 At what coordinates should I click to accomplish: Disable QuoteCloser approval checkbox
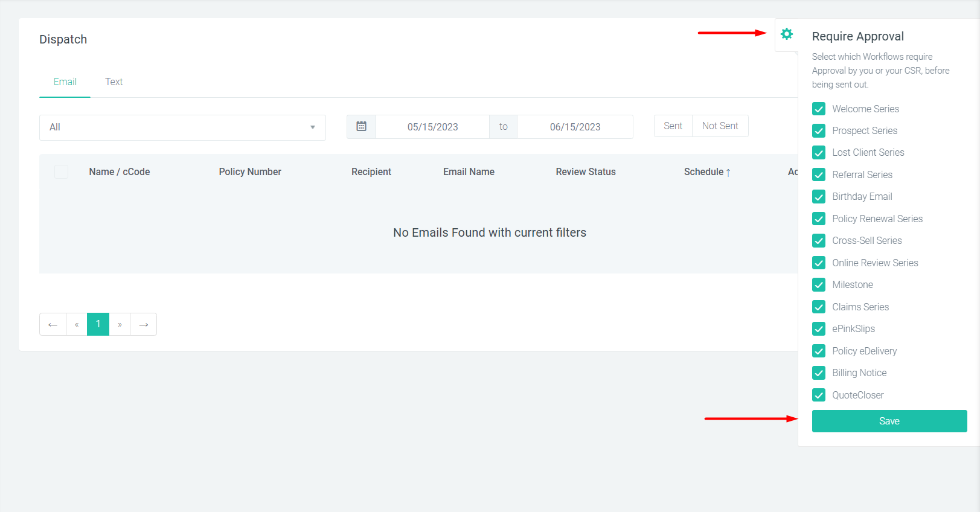(819, 395)
